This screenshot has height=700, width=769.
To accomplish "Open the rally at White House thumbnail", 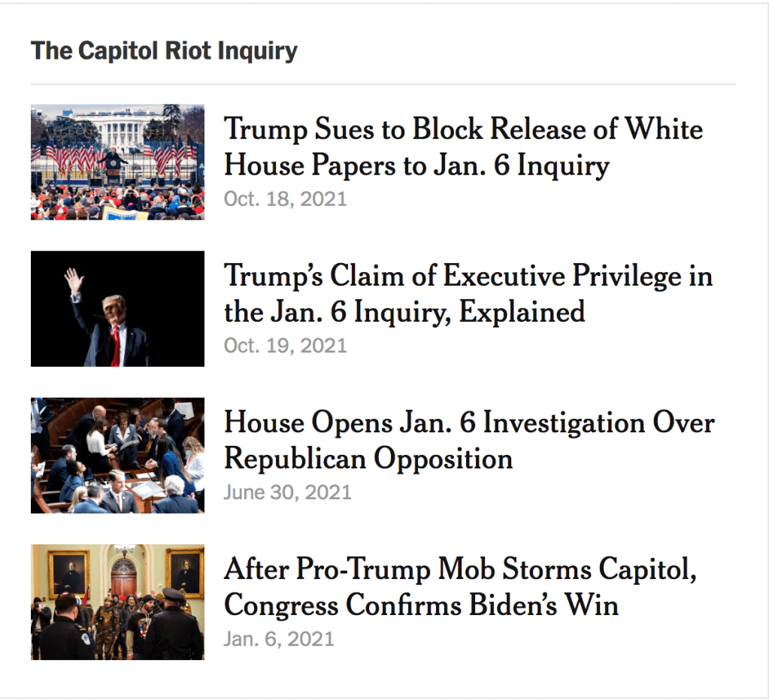I will click(117, 162).
